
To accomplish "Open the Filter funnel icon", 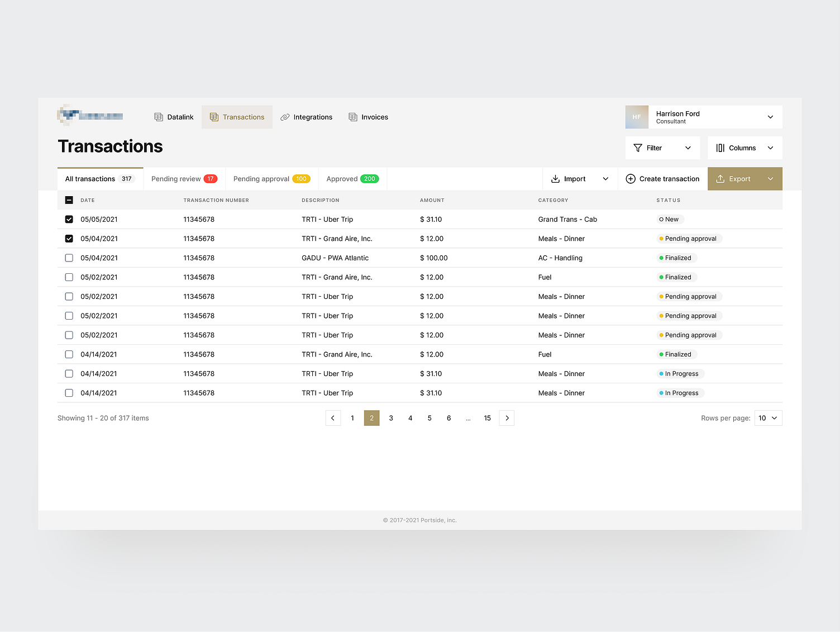I will (x=638, y=148).
